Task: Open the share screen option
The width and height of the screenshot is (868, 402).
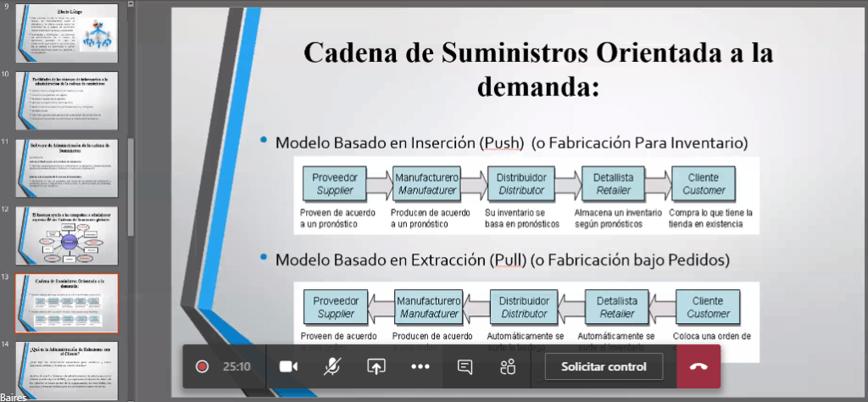Action: click(376, 366)
